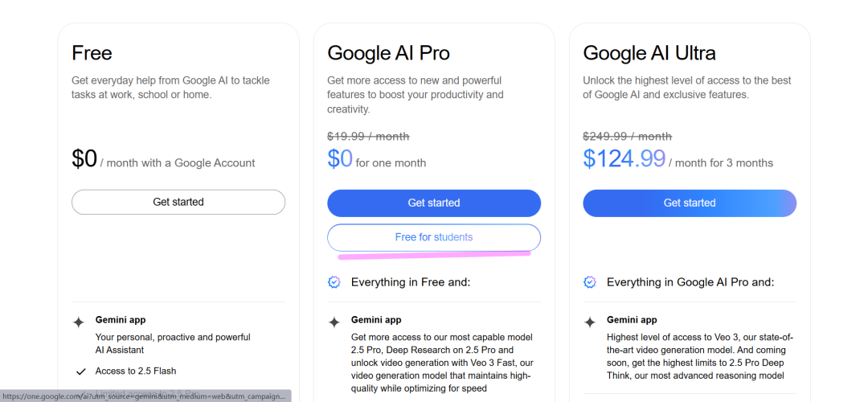Click the verified badge beside Everything in Free
Viewport: 868px width, 402px height.
334,282
